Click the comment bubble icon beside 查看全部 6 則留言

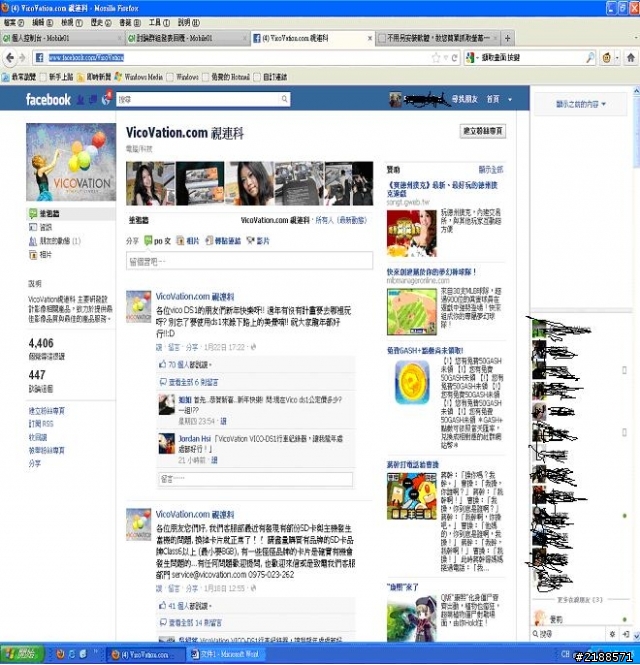(x=163, y=382)
